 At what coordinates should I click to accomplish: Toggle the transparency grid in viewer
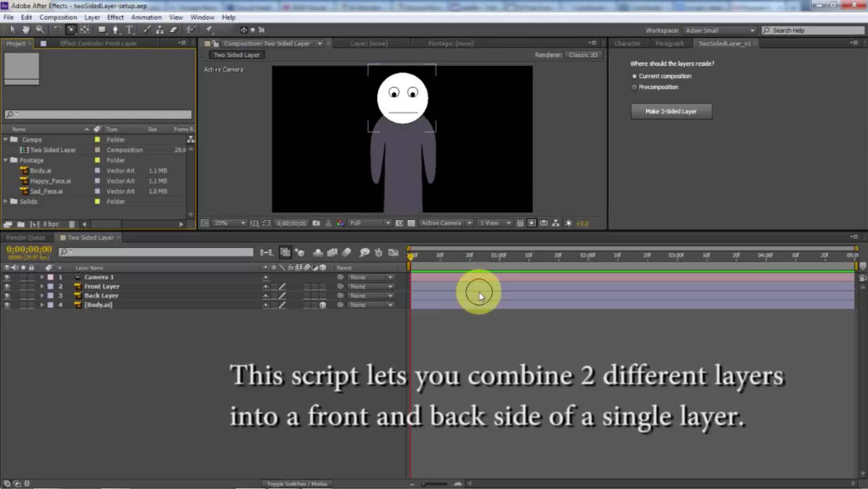[x=411, y=223]
